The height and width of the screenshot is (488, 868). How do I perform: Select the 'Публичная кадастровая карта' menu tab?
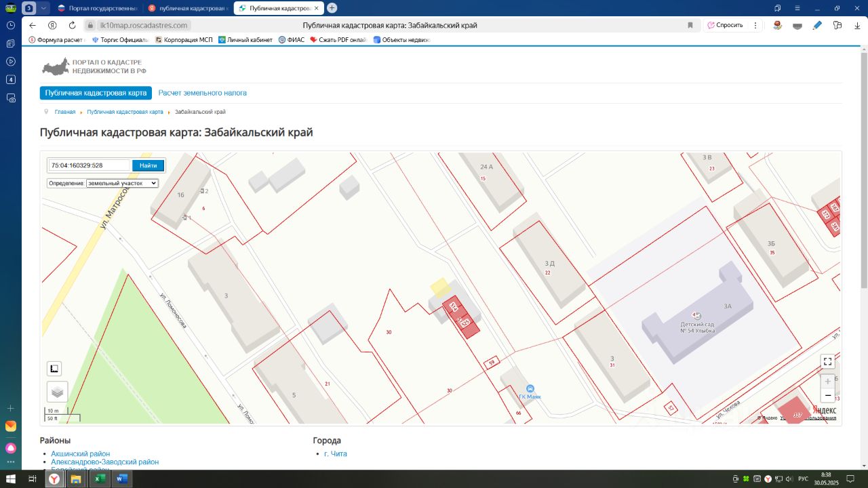96,93
